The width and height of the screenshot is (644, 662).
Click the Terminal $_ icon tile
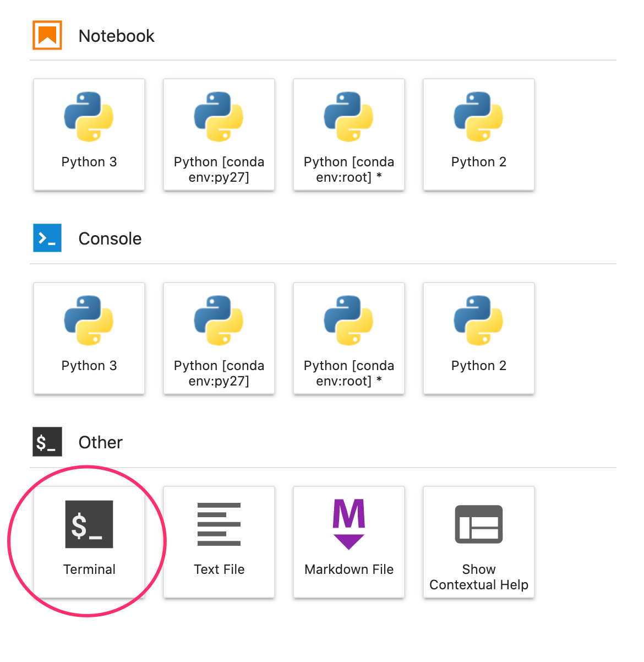click(89, 524)
